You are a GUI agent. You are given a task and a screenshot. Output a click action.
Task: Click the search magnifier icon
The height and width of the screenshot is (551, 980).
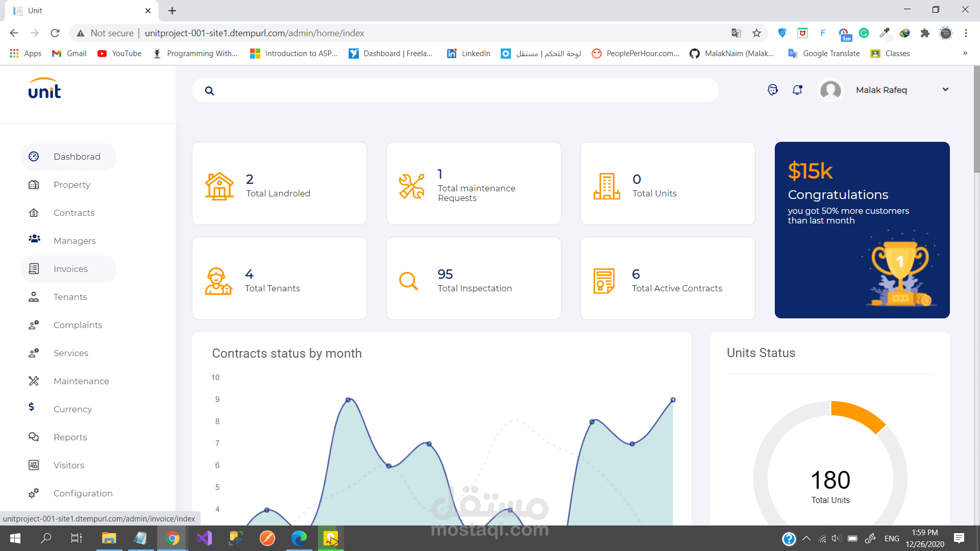209,91
